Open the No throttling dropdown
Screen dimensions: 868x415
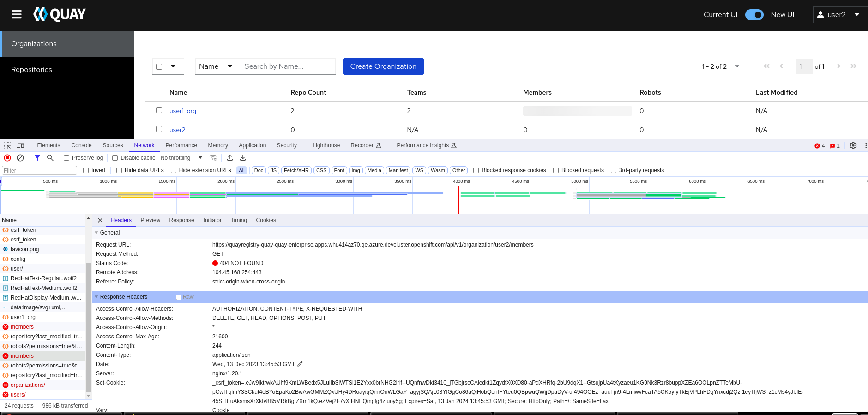point(181,158)
